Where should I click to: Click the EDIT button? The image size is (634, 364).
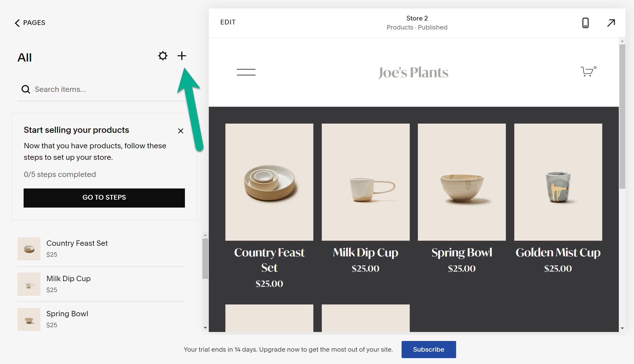click(228, 22)
